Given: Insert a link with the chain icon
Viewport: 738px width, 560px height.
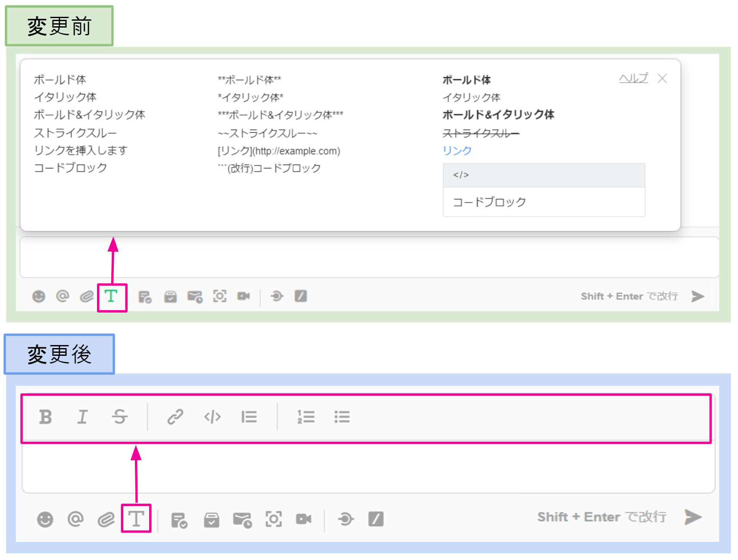Looking at the screenshot, I should point(175,417).
